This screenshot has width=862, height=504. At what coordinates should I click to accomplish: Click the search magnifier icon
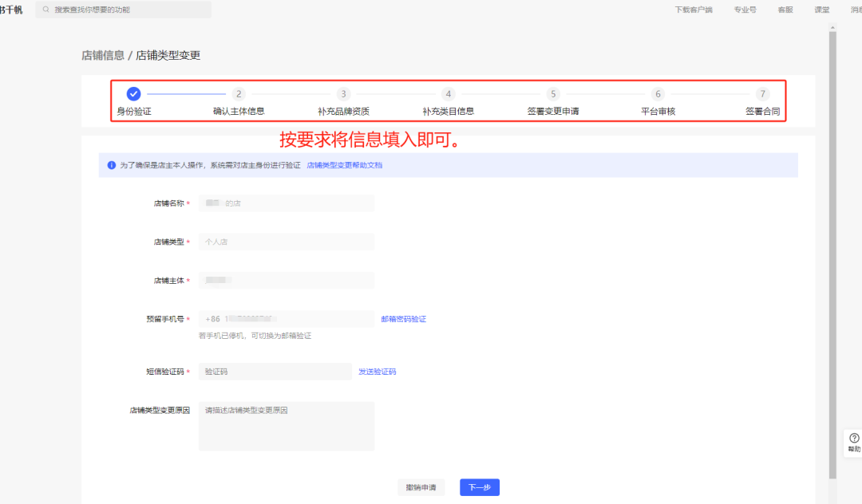point(46,10)
